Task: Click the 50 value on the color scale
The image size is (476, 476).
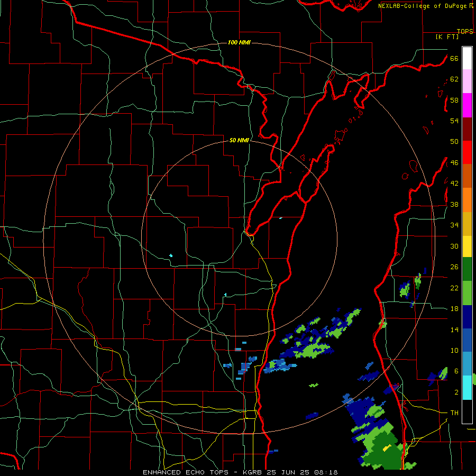Action: 454,142
